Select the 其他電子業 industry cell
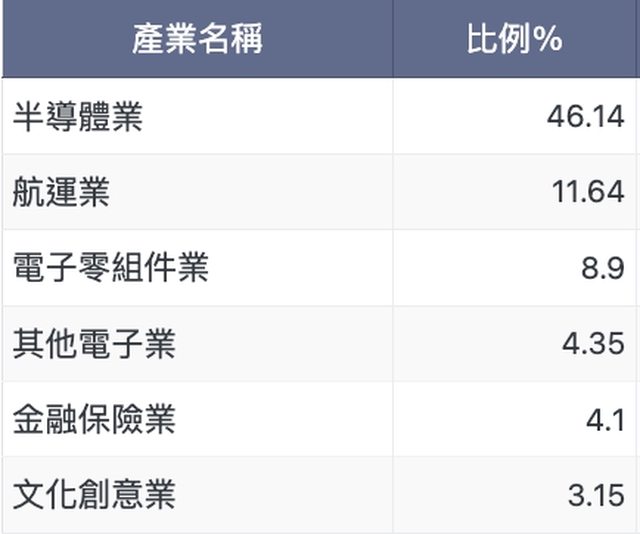This screenshot has width=640, height=534. tap(94, 344)
